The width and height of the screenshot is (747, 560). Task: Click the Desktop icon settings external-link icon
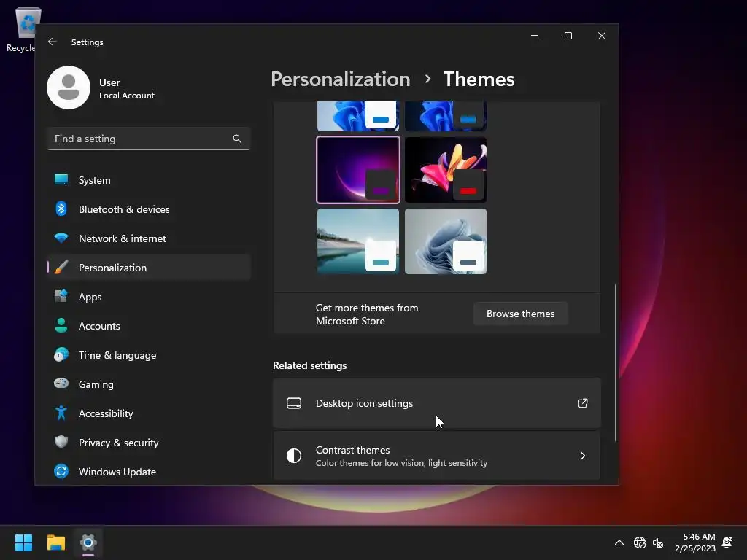click(x=583, y=403)
